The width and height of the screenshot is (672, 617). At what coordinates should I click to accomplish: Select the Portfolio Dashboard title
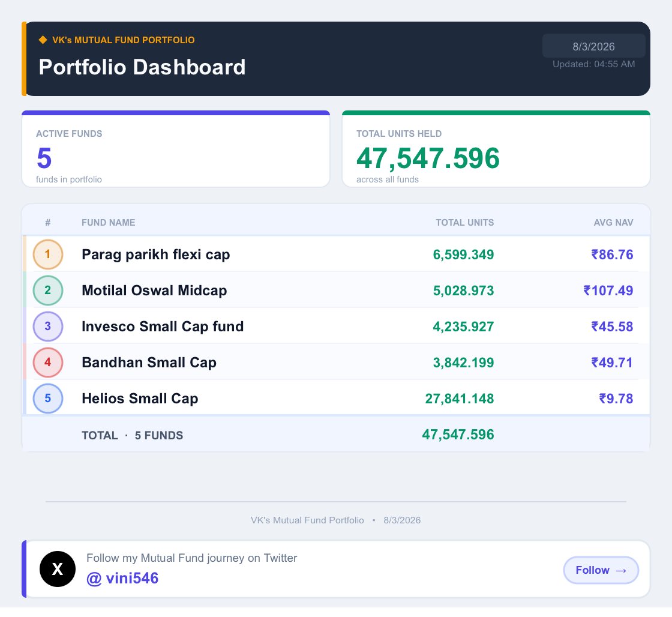pos(142,67)
